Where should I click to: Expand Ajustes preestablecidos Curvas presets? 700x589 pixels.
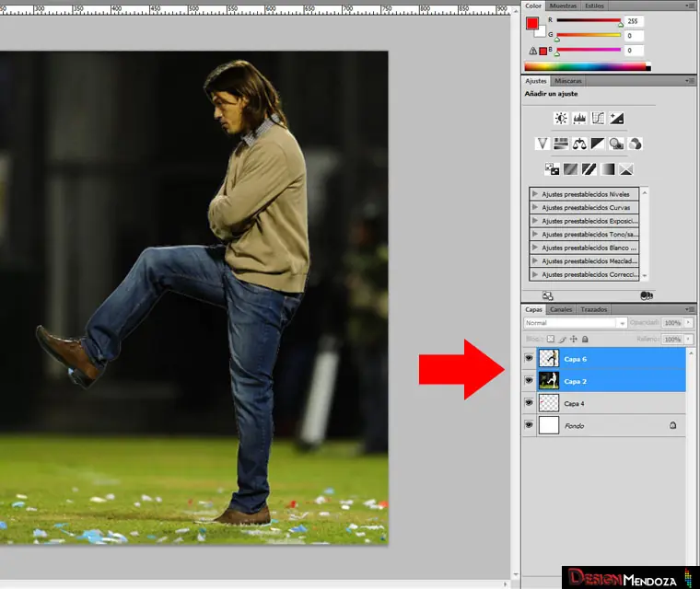[x=535, y=208]
